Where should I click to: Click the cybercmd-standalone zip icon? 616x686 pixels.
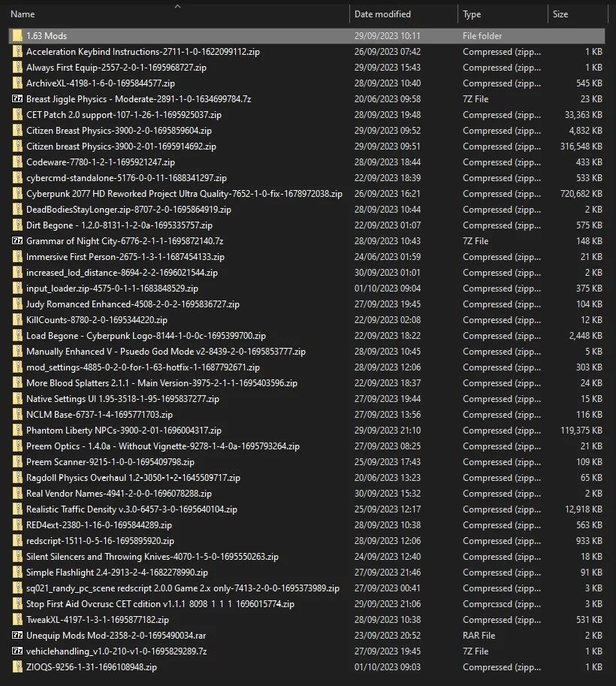[17, 177]
